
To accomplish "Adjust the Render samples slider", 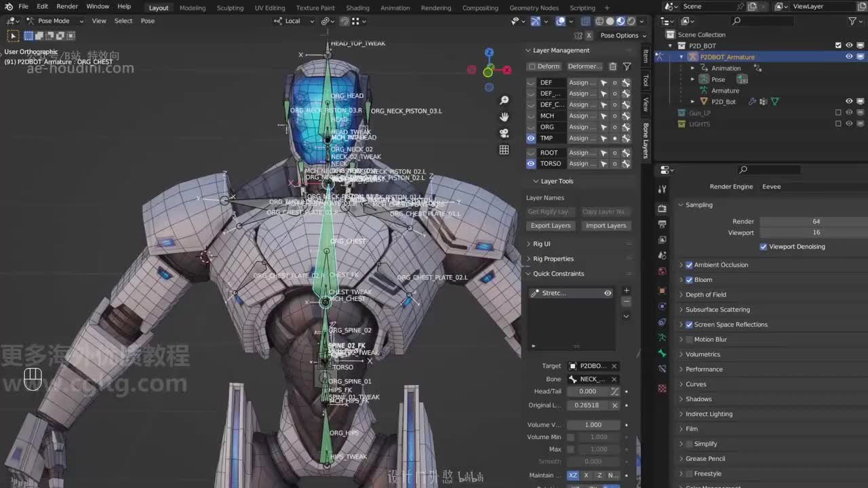I will 814,222.
